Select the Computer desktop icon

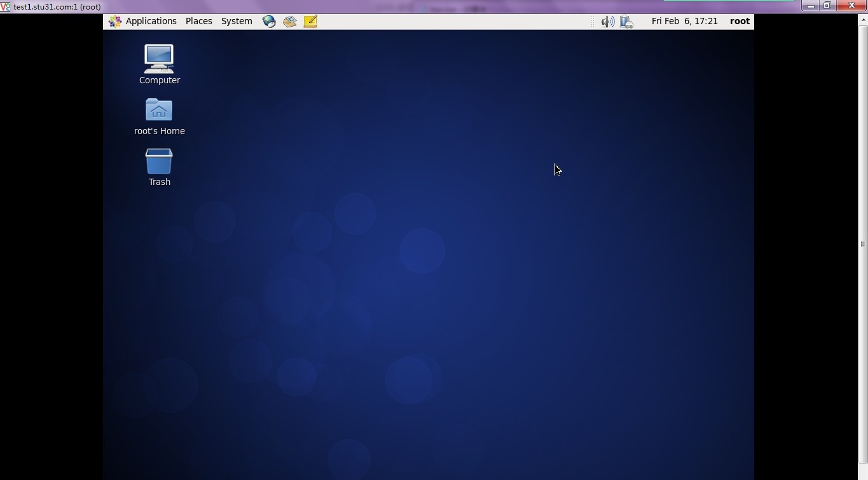[x=159, y=59]
